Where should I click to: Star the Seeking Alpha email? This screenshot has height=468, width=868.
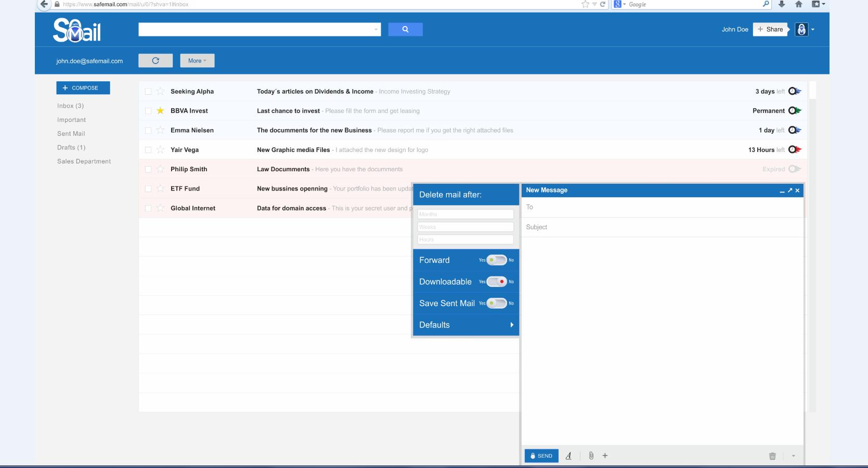coord(160,92)
